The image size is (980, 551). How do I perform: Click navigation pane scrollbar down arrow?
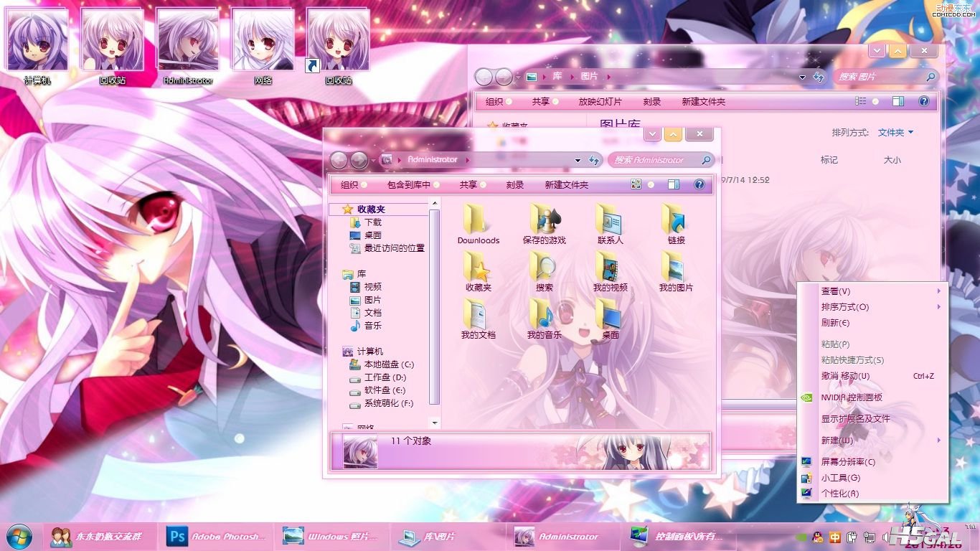coord(434,423)
